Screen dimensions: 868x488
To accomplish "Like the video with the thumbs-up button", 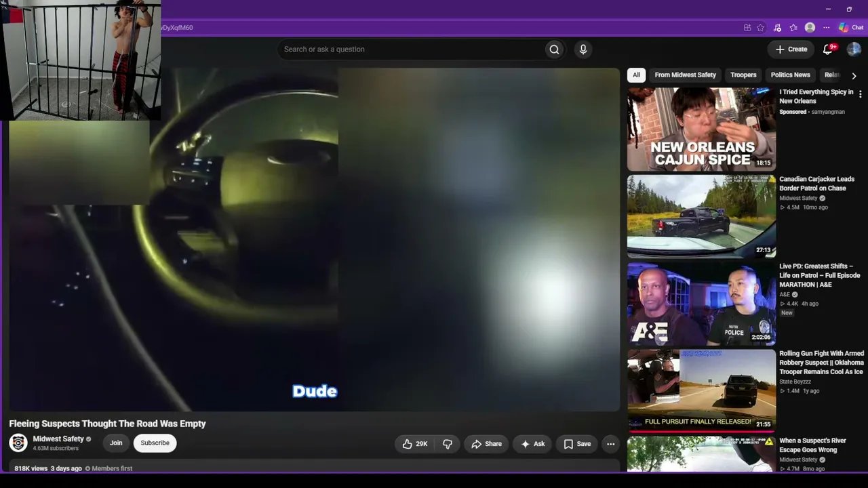I will 415,444.
